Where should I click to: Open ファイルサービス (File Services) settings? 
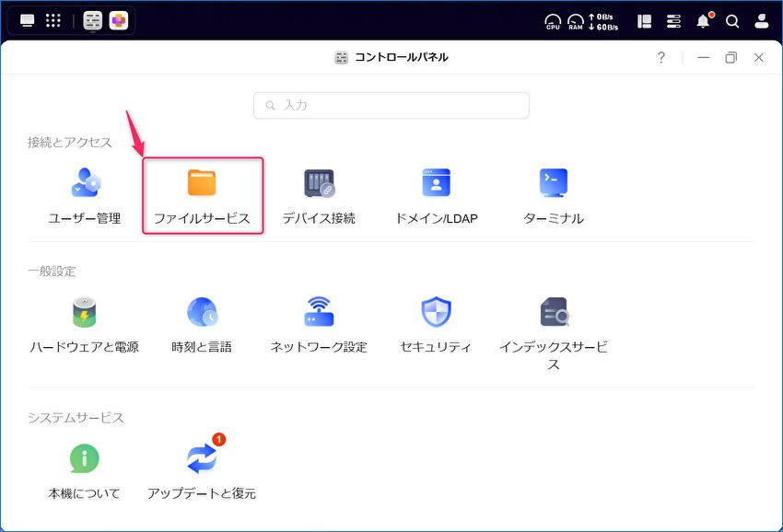click(x=202, y=194)
